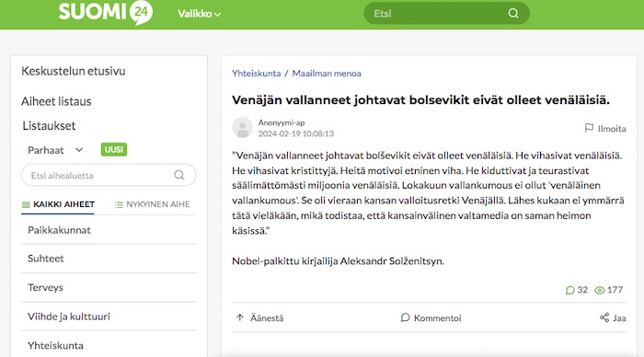Click the post title heading
This screenshot has width=644, height=357.
click(x=420, y=99)
